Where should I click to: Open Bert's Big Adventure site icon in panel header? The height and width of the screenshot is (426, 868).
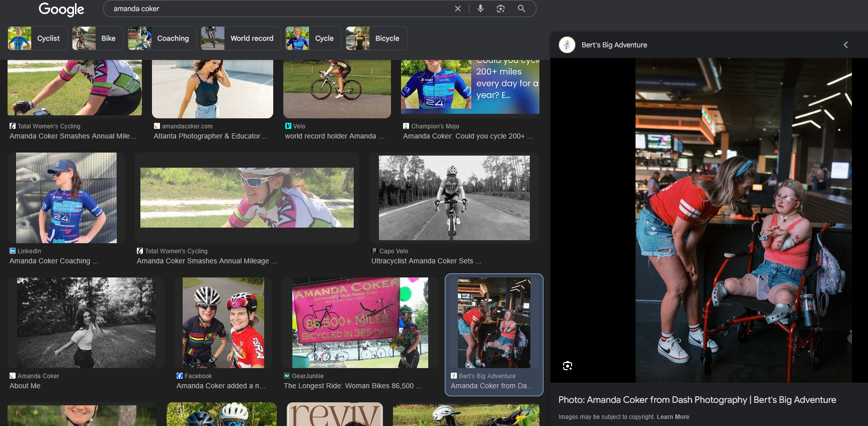567,45
